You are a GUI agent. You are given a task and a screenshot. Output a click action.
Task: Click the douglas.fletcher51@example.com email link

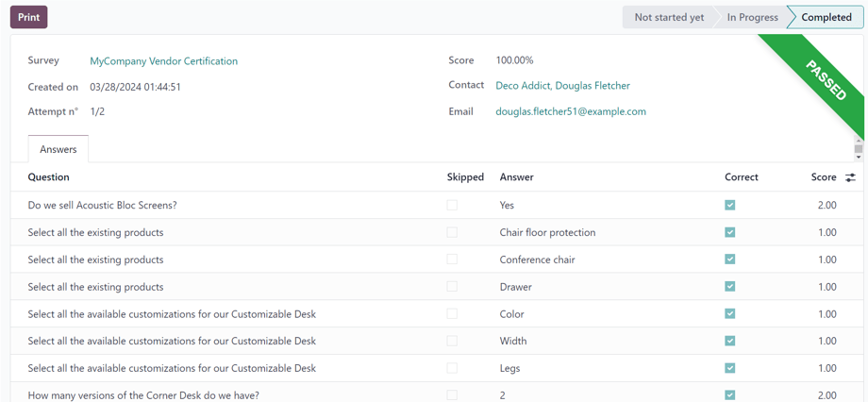(570, 111)
